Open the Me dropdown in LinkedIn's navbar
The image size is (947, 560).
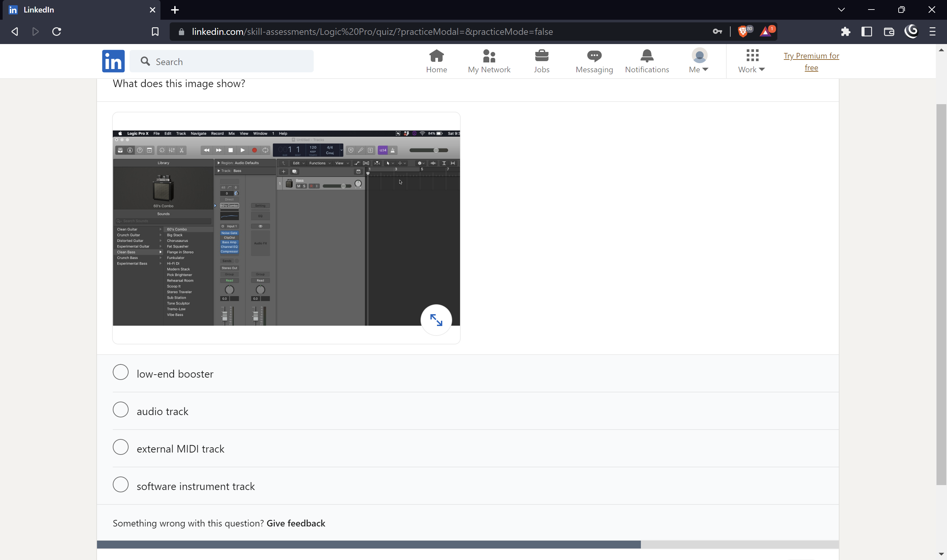(x=698, y=60)
